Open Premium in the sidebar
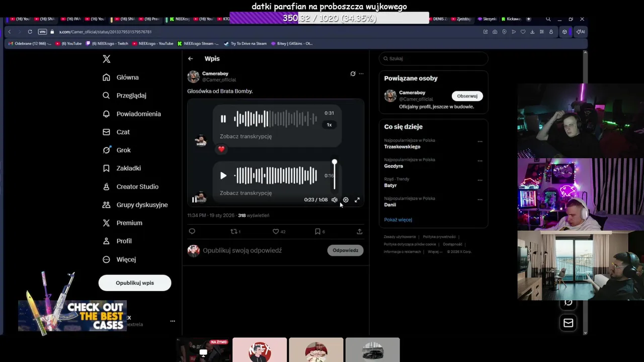The height and width of the screenshot is (362, 644). tap(122, 223)
